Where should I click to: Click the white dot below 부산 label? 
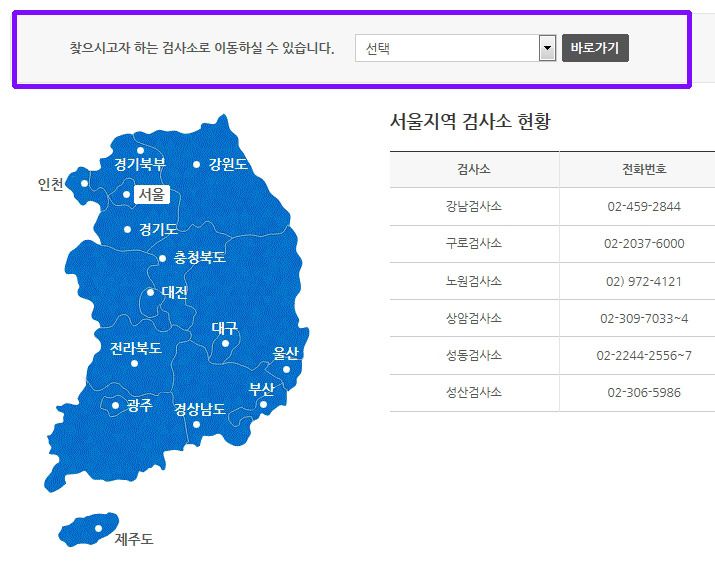[263, 404]
